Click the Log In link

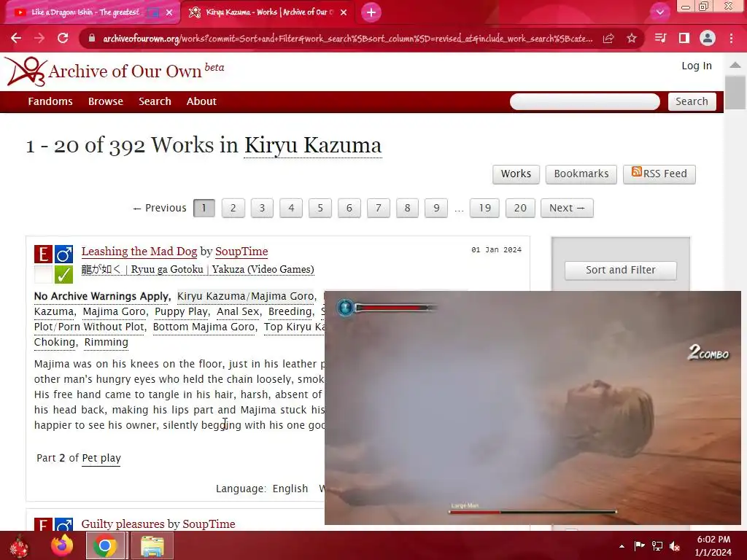click(697, 66)
